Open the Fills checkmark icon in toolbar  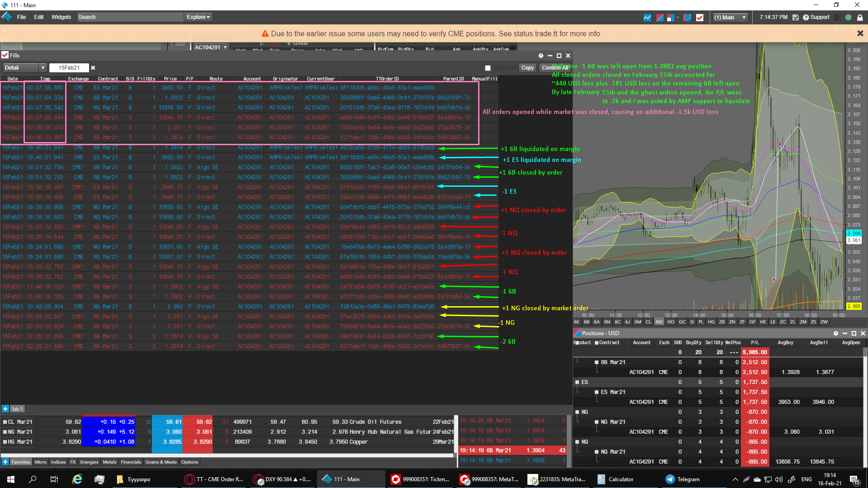pyautogui.click(x=700, y=18)
